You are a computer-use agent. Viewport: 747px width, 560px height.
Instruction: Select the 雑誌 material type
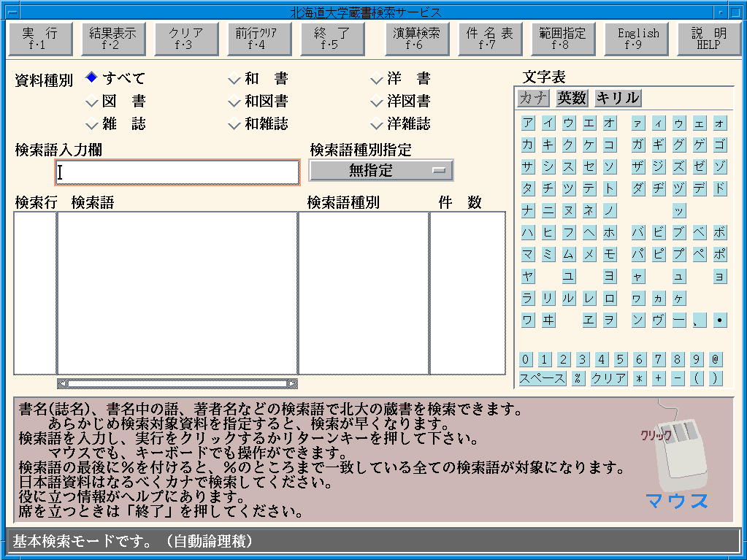coord(115,124)
